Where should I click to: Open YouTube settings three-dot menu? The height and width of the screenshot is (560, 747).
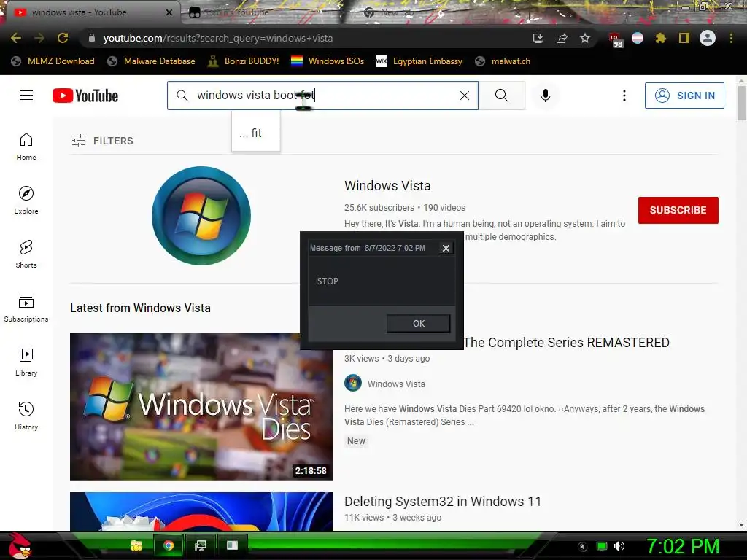coord(624,96)
